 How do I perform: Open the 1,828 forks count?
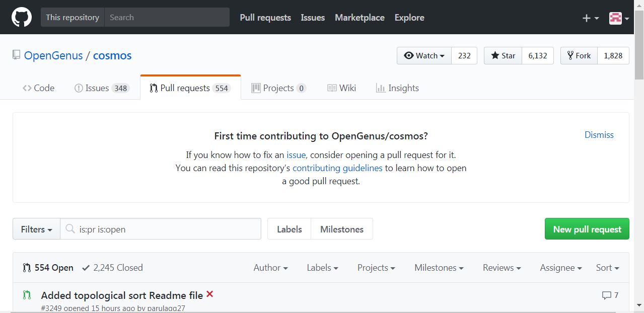coord(613,56)
